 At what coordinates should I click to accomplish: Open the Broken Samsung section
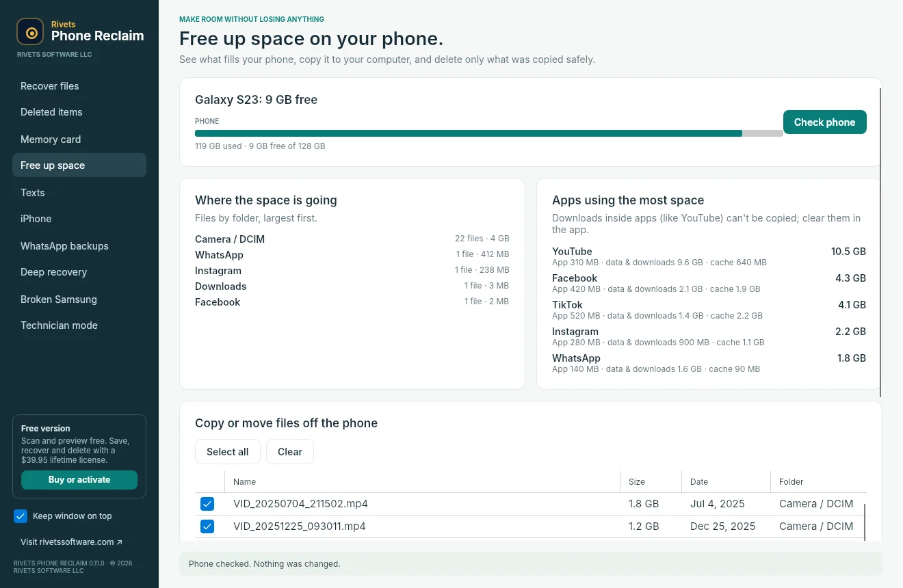coord(79,299)
